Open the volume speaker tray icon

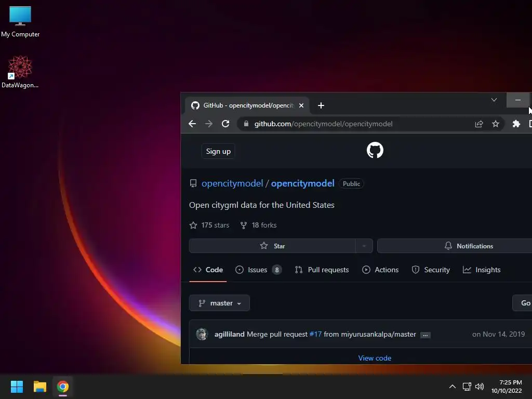pos(480,387)
